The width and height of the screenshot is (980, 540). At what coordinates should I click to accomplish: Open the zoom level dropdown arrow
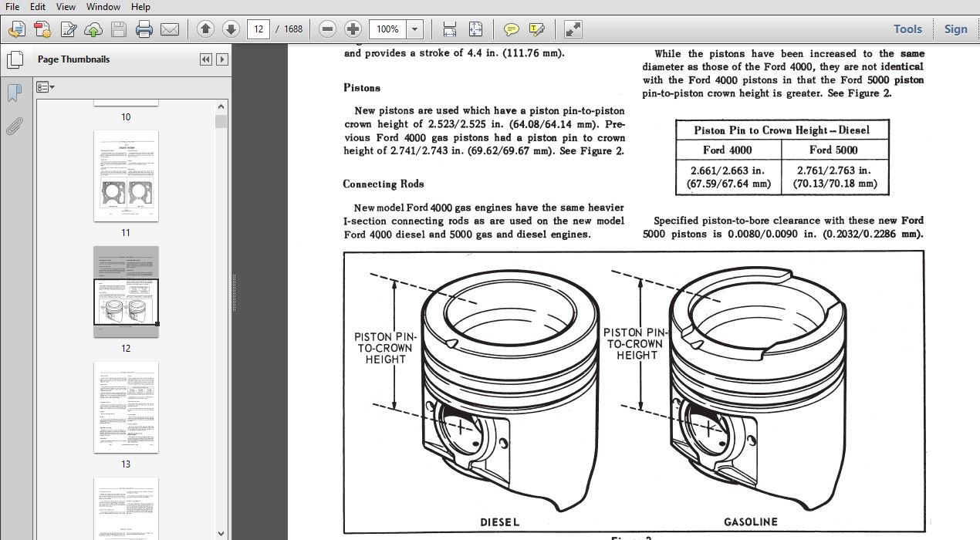point(415,29)
